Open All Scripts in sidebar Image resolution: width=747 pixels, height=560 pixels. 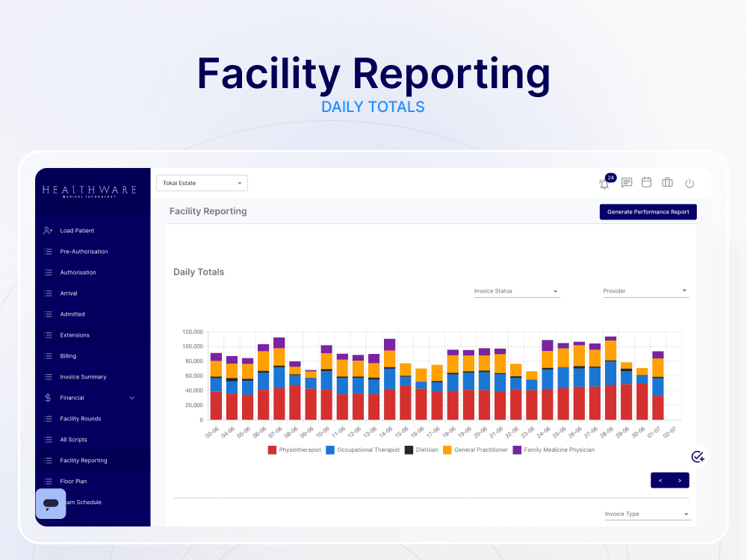pos(73,440)
